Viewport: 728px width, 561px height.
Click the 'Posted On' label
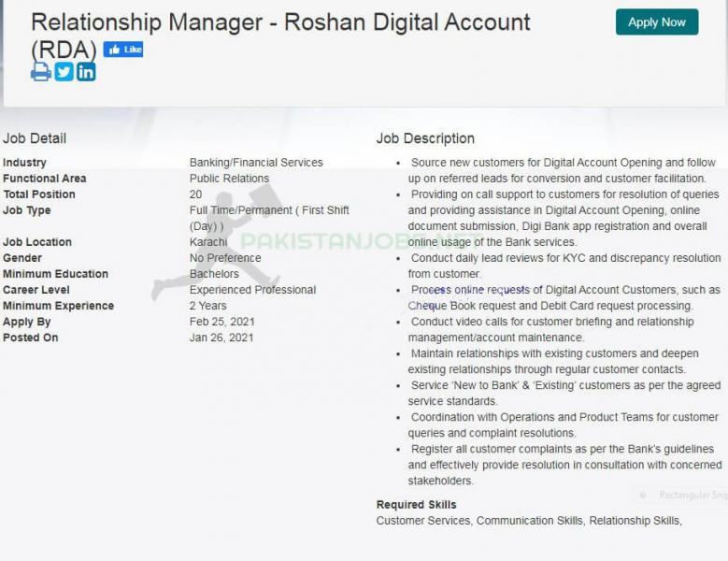(x=31, y=338)
